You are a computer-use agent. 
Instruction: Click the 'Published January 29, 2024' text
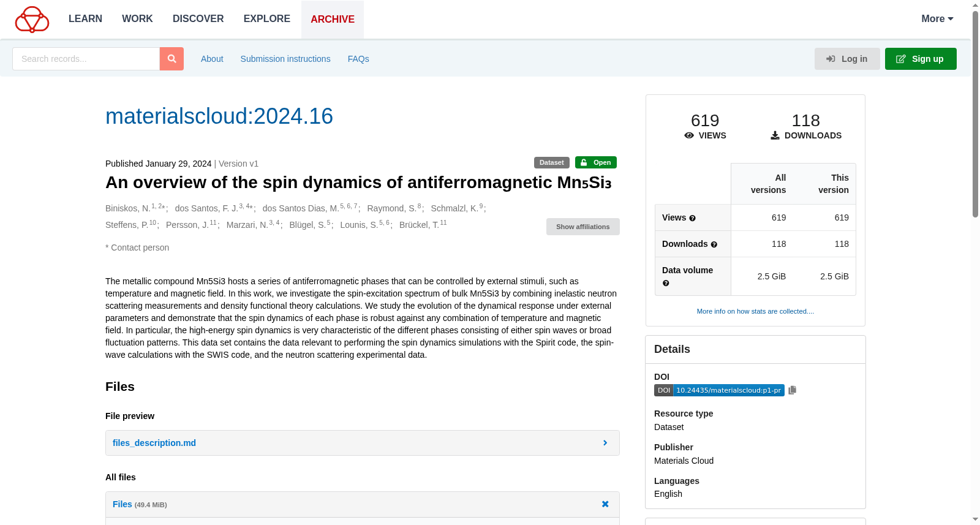tap(158, 164)
